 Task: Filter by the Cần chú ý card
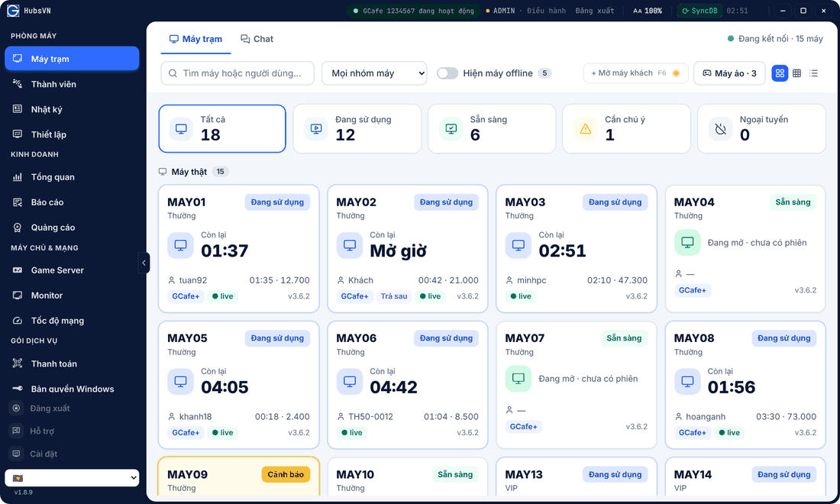click(x=626, y=128)
